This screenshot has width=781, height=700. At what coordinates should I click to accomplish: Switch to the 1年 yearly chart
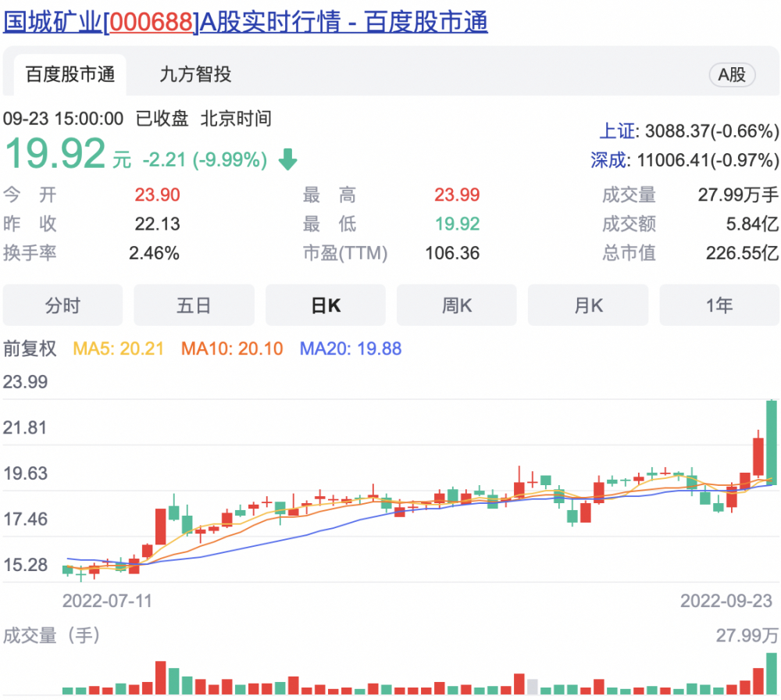[x=719, y=305]
